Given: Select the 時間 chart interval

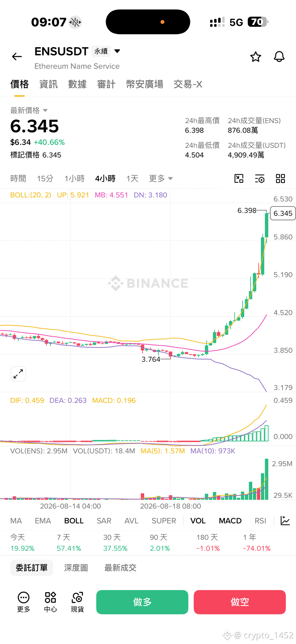Looking at the screenshot, I should [x=18, y=179].
